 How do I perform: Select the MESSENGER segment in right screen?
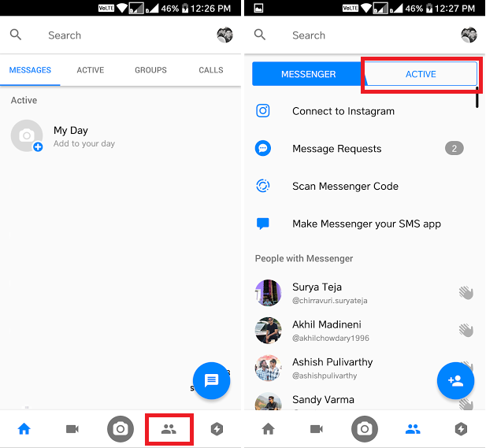(x=309, y=74)
